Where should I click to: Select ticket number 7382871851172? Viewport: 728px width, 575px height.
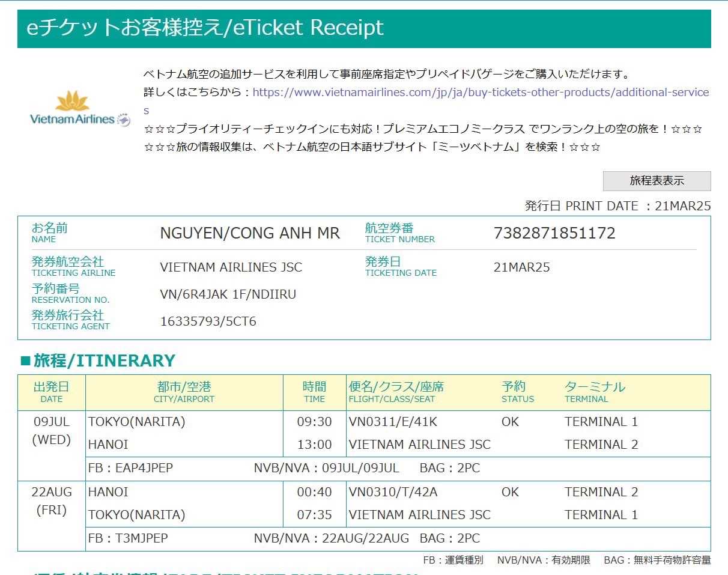click(x=554, y=233)
